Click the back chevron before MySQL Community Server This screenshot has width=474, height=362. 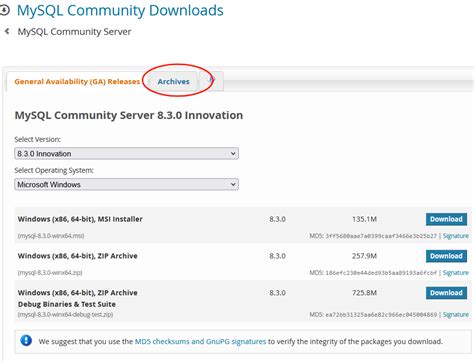point(6,31)
